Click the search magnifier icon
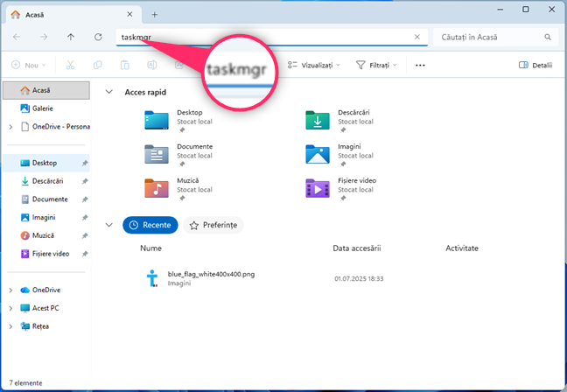 pos(548,37)
